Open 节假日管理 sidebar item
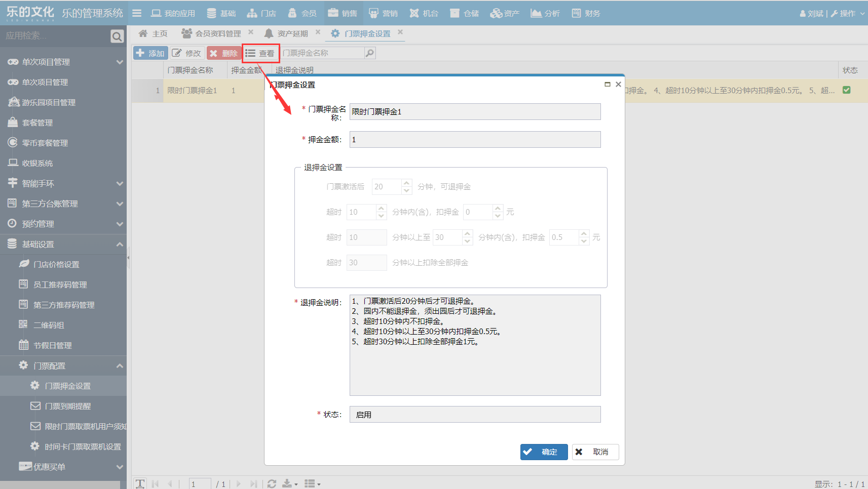This screenshot has height=489, width=868. [x=63, y=345]
